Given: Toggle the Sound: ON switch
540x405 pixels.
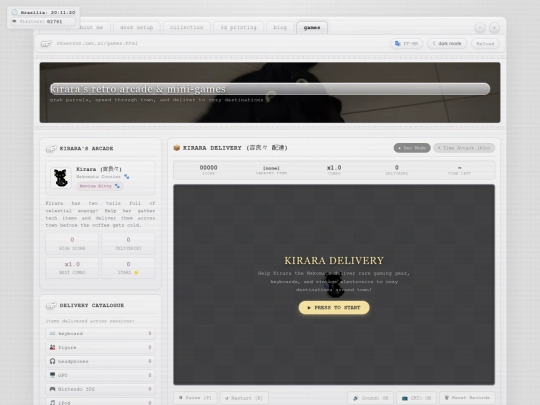Looking at the screenshot, I should point(371,398).
